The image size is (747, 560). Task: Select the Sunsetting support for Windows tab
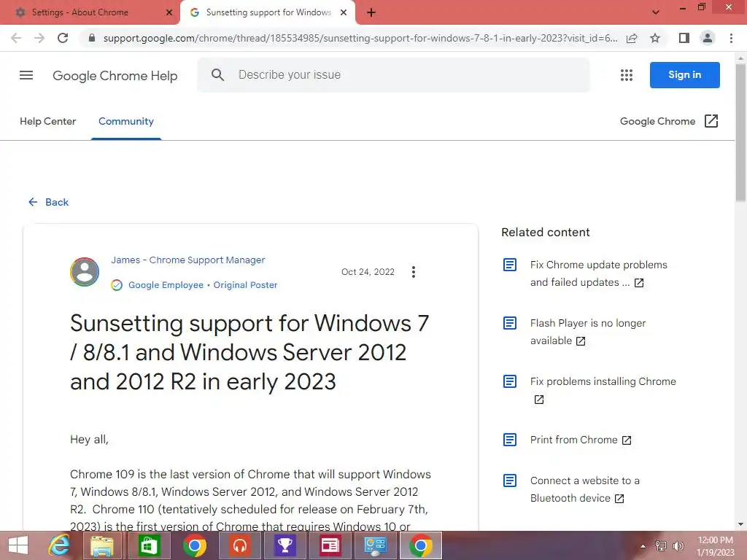point(268,12)
